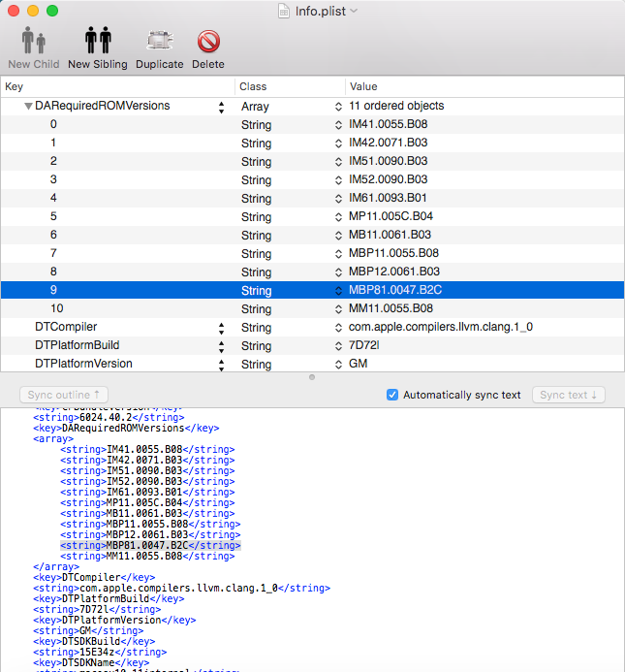Open class popup for row 1 String
The height and width of the screenshot is (672, 625).
click(338, 144)
